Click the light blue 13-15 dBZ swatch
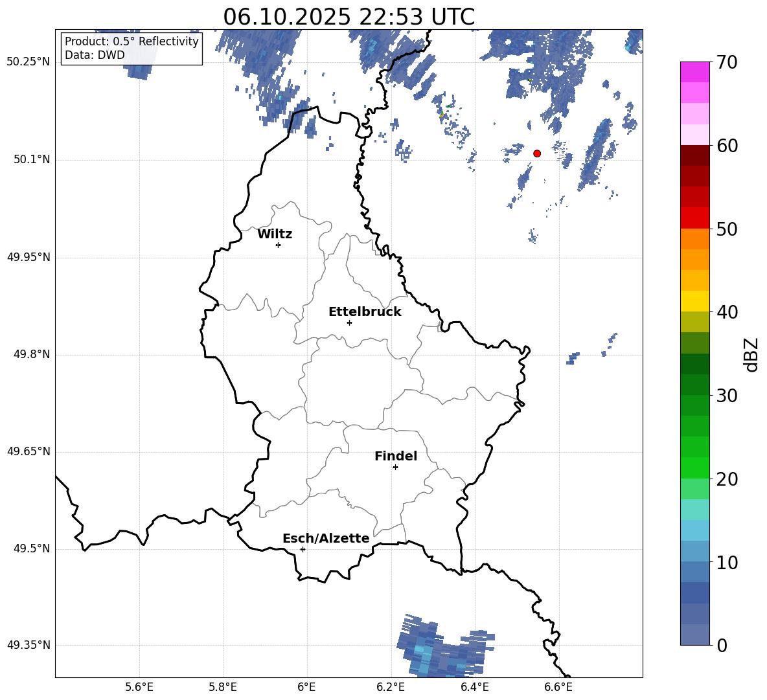Screen dimensions: 767x700 [x=695, y=530]
